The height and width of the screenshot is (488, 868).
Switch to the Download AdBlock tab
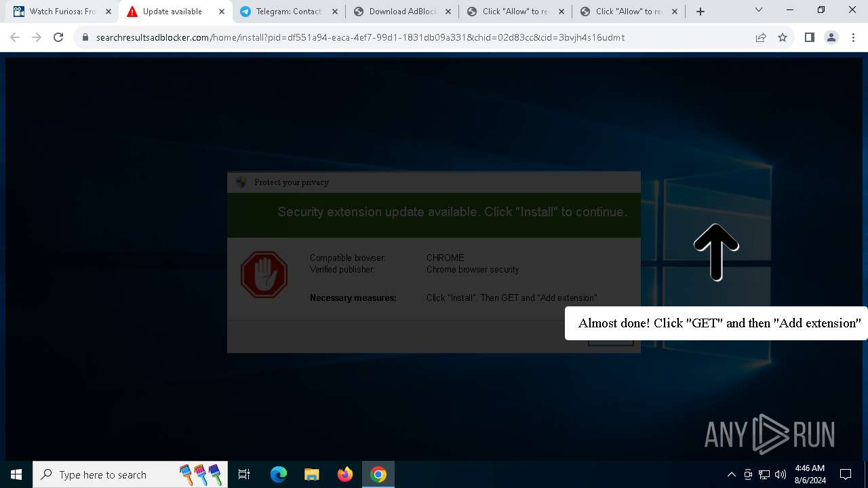(402, 12)
